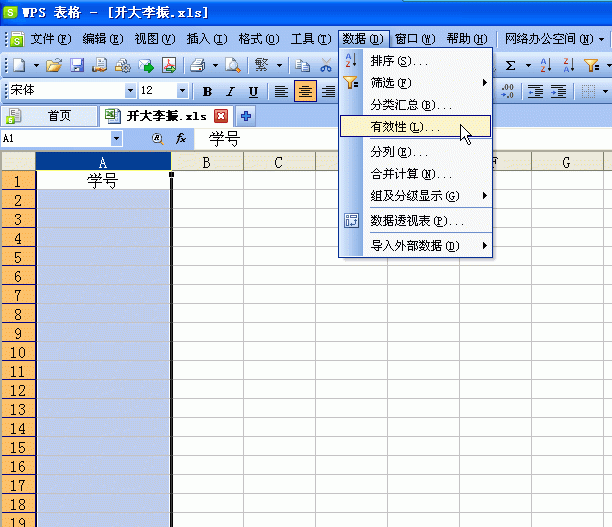The image size is (612, 527).
Task: Open a file with the folder icon
Action: click(x=54, y=66)
